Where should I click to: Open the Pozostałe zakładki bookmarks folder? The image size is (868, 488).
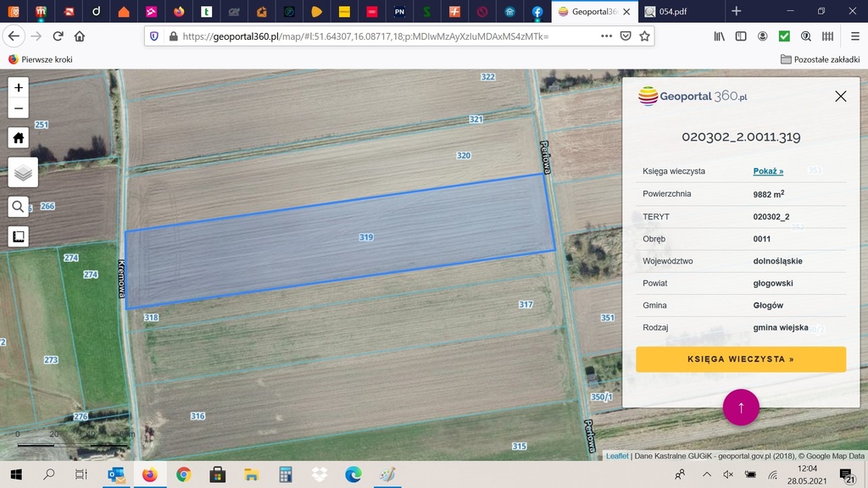[820, 59]
